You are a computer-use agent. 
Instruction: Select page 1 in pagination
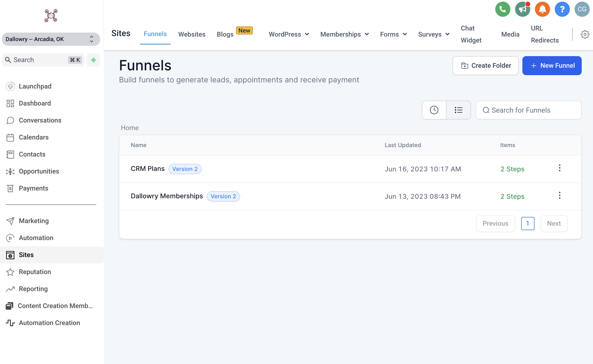528,223
